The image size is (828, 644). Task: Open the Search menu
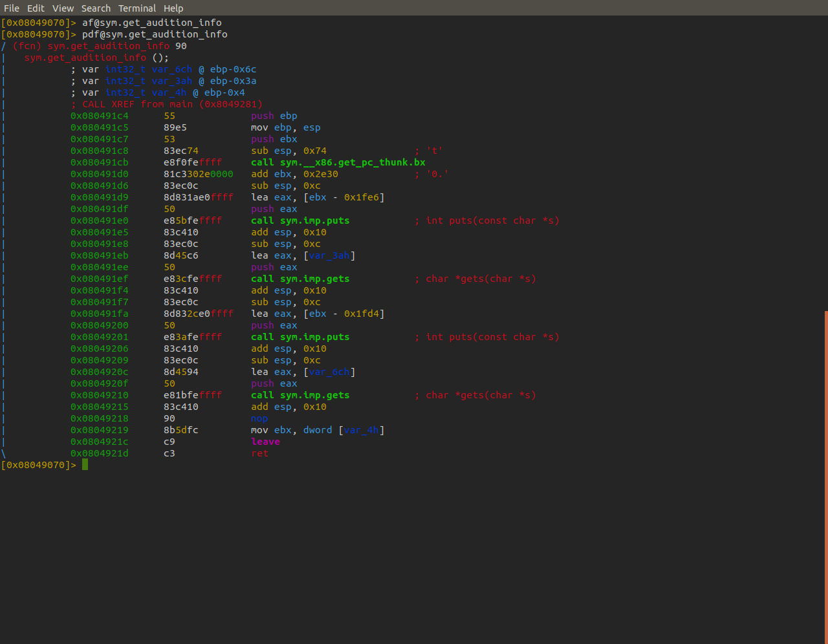click(x=96, y=8)
